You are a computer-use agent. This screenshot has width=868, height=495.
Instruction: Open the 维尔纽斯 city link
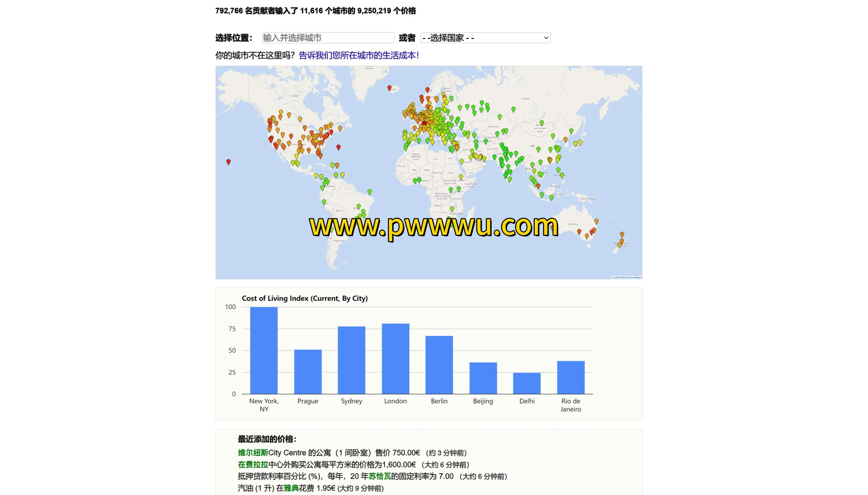(x=253, y=453)
